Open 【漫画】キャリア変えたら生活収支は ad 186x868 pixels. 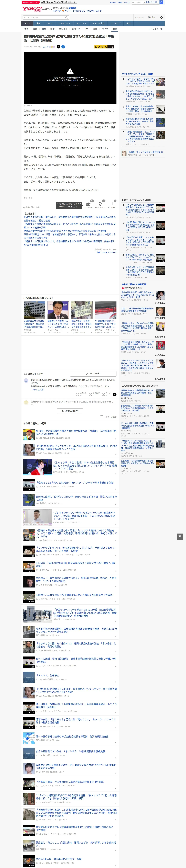coord(145,152)
